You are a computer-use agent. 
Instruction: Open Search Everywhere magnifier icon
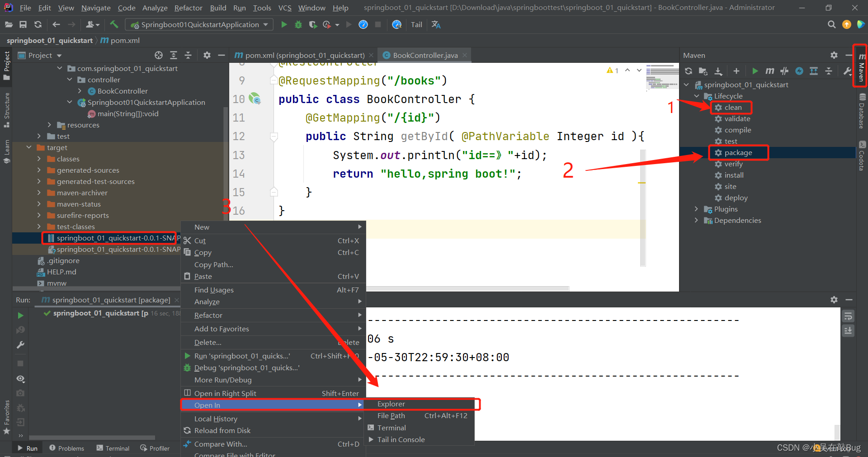pyautogui.click(x=831, y=24)
